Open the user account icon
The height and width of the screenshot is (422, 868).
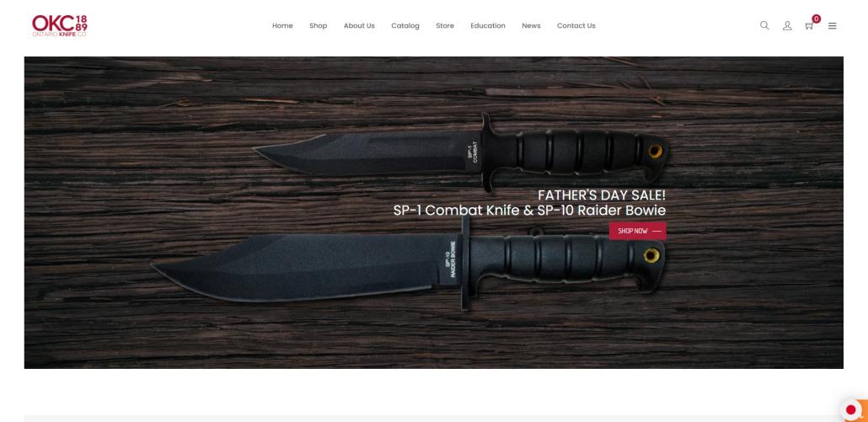coord(787,25)
